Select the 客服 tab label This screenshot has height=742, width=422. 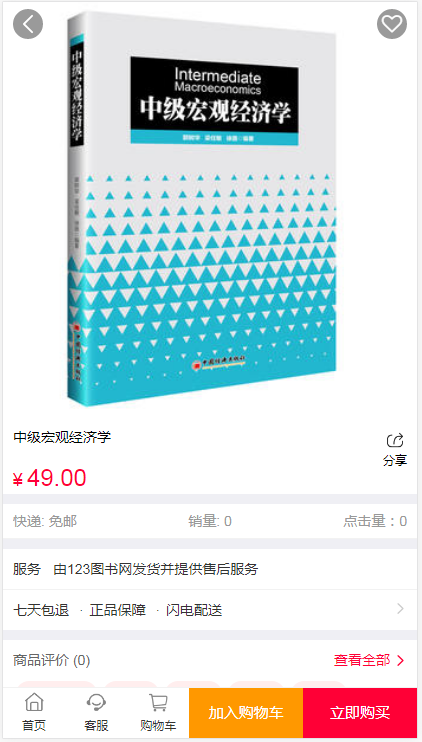(x=97, y=725)
